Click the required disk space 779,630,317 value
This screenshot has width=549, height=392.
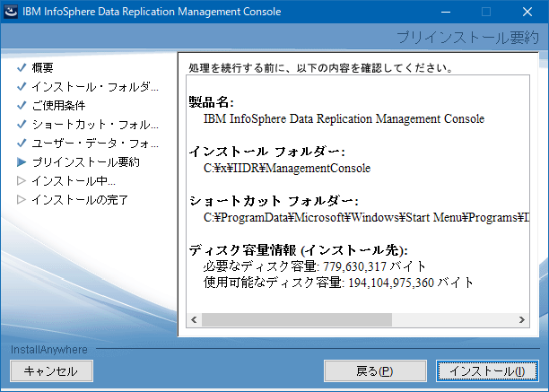354,266
